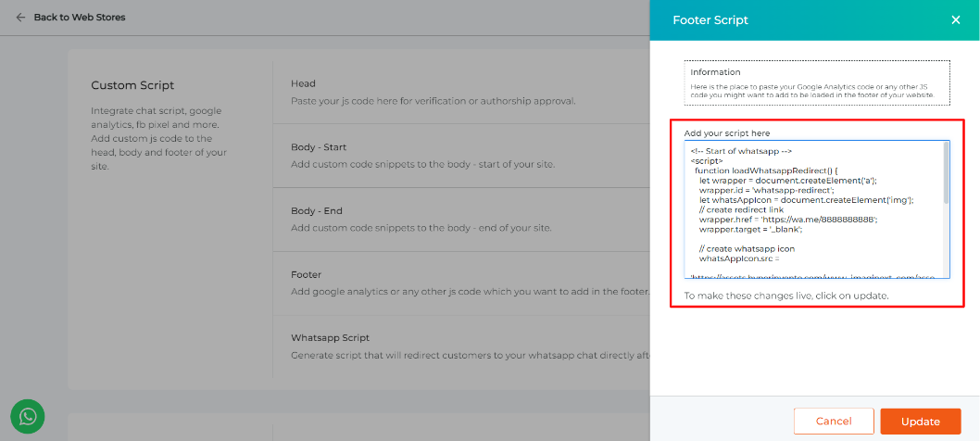The image size is (980, 441).
Task: Click the Information box heading
Action: [x=715, y=72]
